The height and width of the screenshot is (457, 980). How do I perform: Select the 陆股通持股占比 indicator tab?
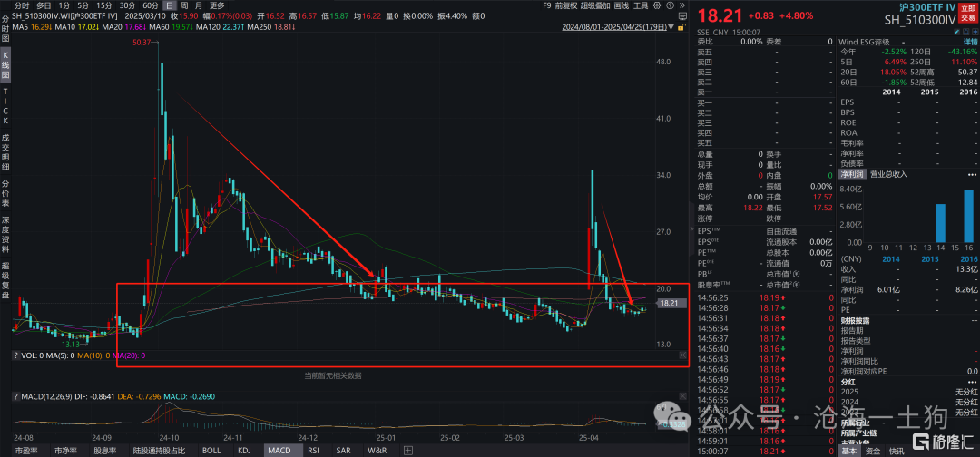[160, 450]
